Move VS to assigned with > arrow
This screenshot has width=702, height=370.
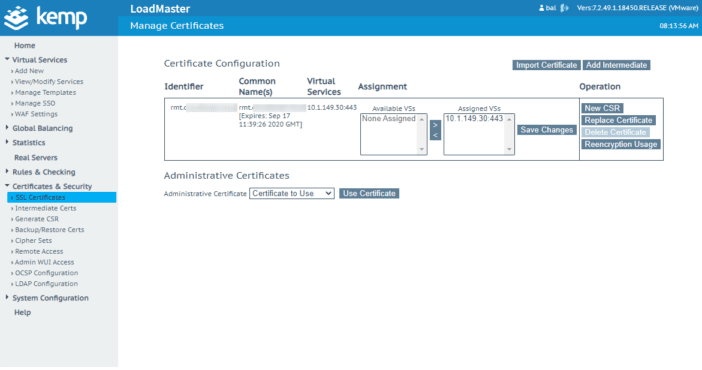[x=435, y=125]
